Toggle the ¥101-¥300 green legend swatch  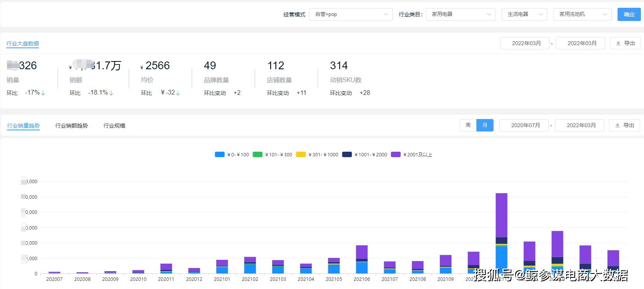[x=257, y=154]
